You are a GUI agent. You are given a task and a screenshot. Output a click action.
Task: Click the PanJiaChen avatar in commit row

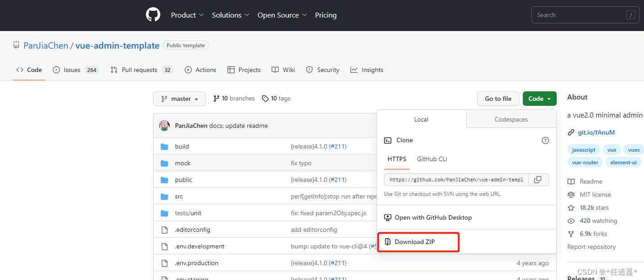pos(164,126)
